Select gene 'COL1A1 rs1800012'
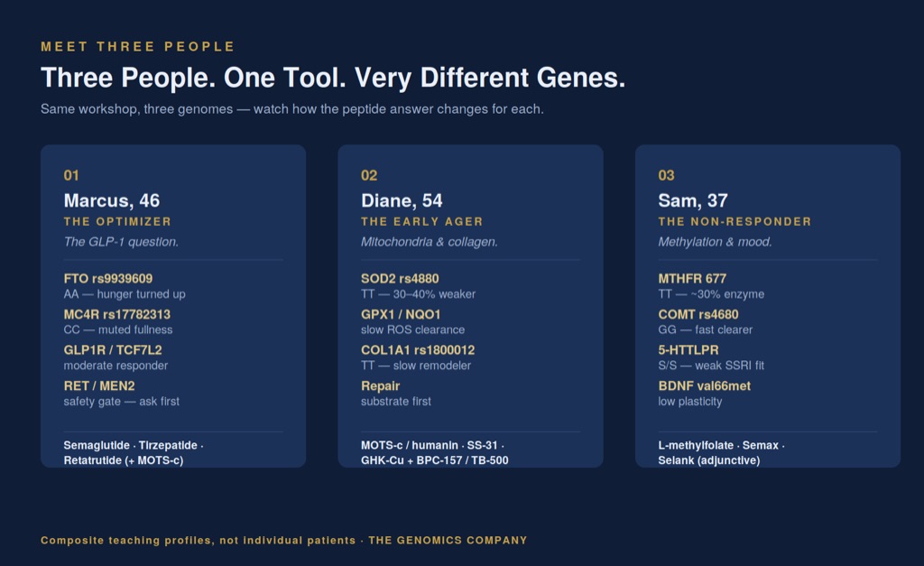The image size is (924, 566). [x=418, y=349]
